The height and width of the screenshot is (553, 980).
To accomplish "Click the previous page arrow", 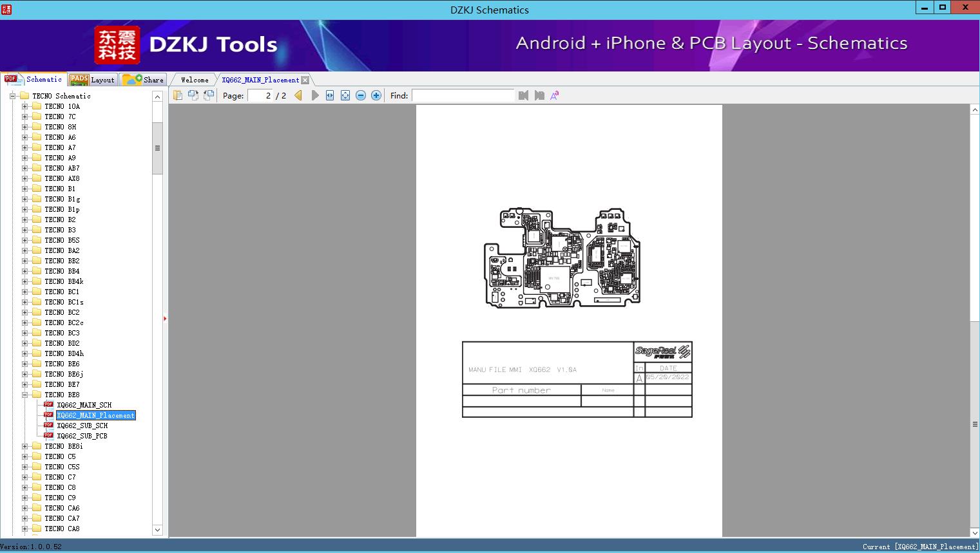I will pos(298,95).
